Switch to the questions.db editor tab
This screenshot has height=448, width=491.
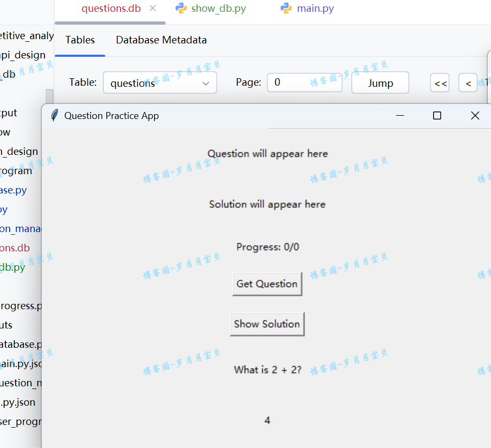point(111,9)
